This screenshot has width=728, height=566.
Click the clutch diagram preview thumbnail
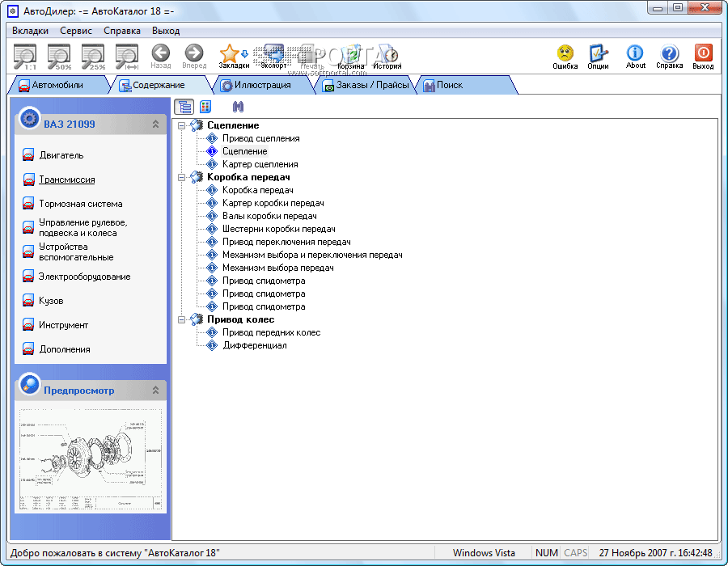(x=91, y=460)
